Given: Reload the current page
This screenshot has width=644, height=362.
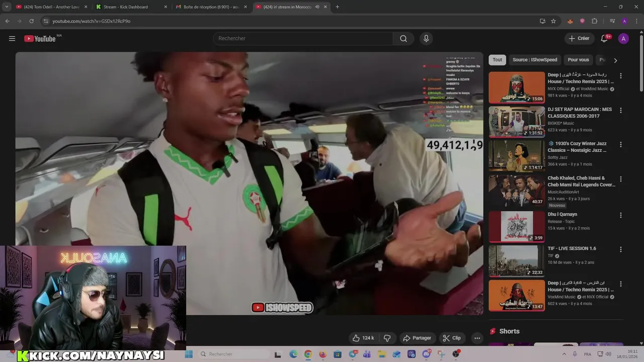Looking at the screenshot, I should 31,21.
